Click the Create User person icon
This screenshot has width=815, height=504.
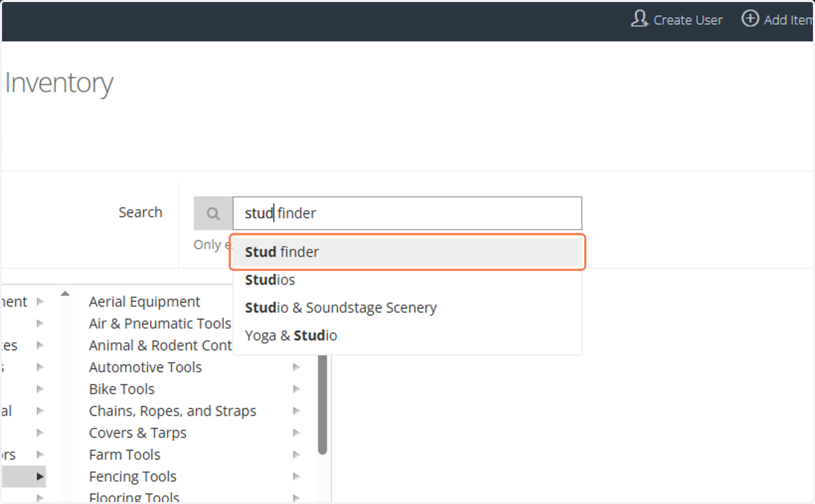click(x=639, y=19)
